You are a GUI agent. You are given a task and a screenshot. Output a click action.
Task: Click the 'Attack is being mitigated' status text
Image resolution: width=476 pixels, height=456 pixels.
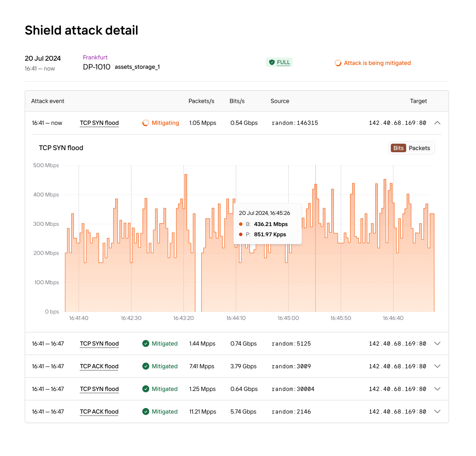377,63
